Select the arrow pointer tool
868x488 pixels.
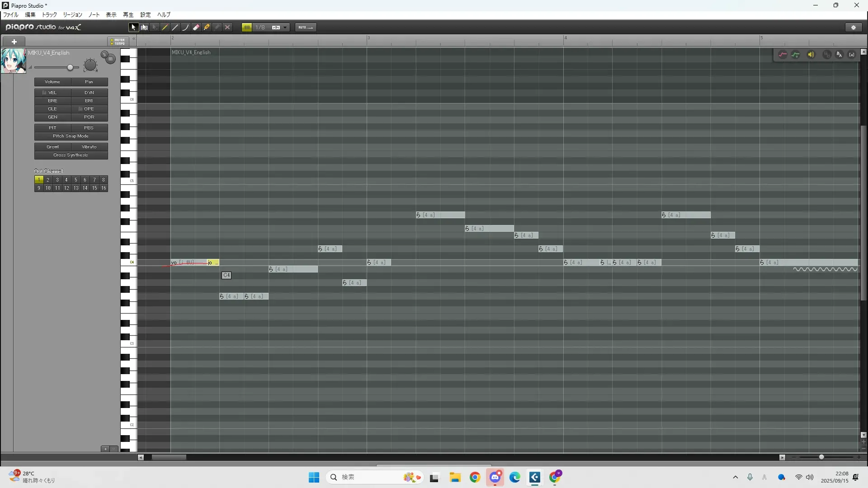click(133, 28)
